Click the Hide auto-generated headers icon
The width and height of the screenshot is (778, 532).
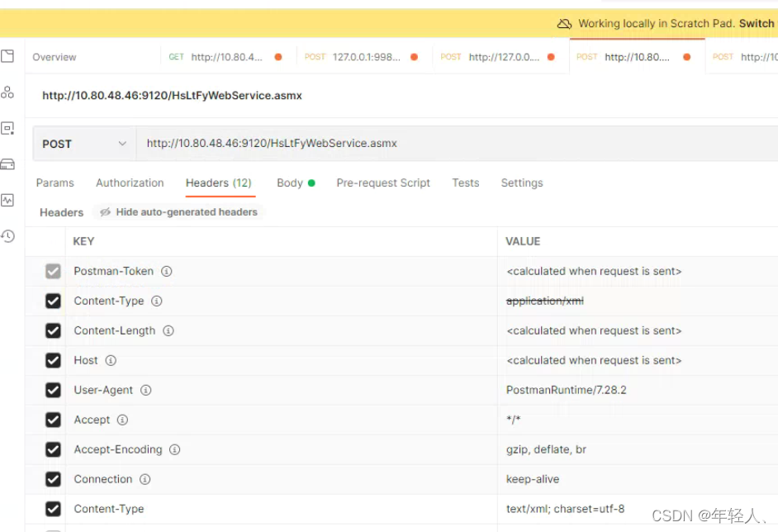tap(106, 212)
